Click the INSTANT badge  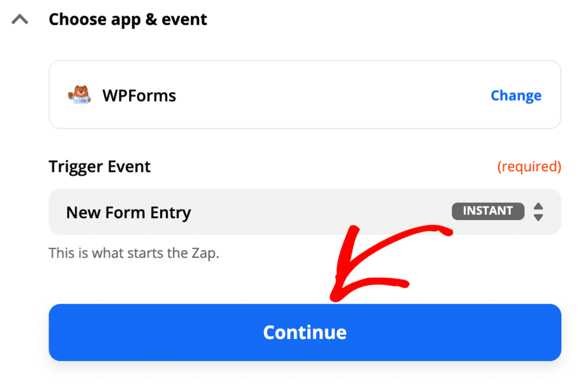click(x=488, y=211)
